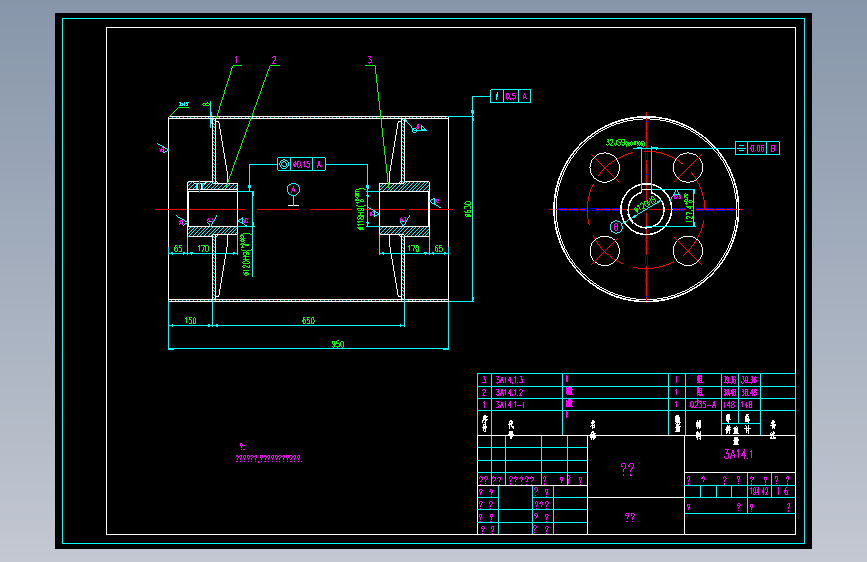Image resolution: width=867 pixels, height=562 pixels.
Task: Click the circular runout symbol in tolerance frame
Action: (x=497, y=96)
